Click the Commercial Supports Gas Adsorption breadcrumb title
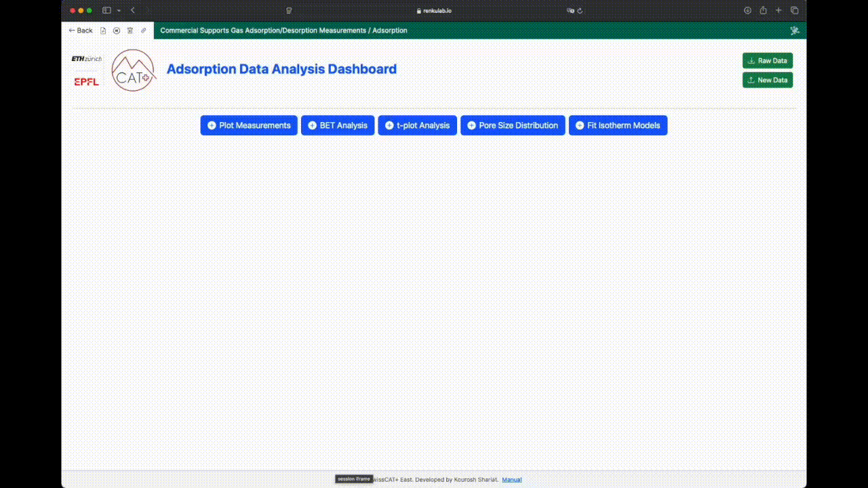The image size is (868, 488). (283, 30)
